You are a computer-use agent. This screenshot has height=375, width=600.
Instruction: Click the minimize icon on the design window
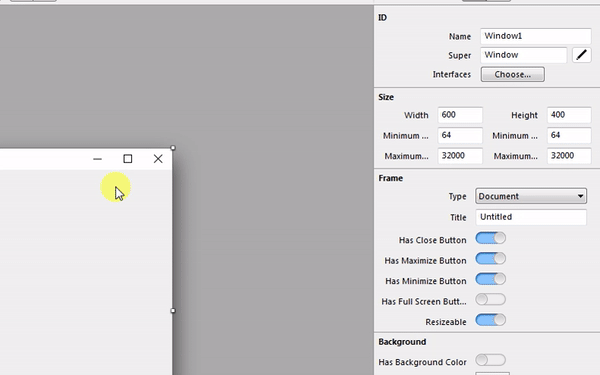click(x=98, y=159)
